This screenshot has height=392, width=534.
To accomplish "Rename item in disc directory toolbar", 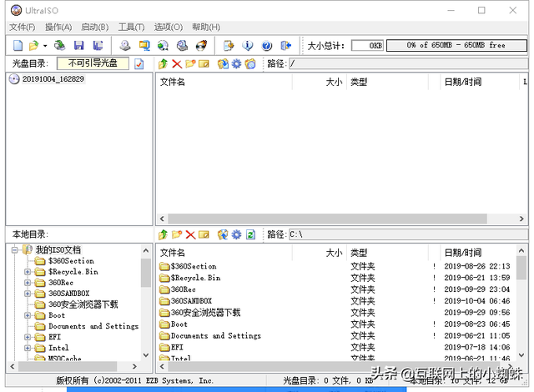I will pos(204,63).
